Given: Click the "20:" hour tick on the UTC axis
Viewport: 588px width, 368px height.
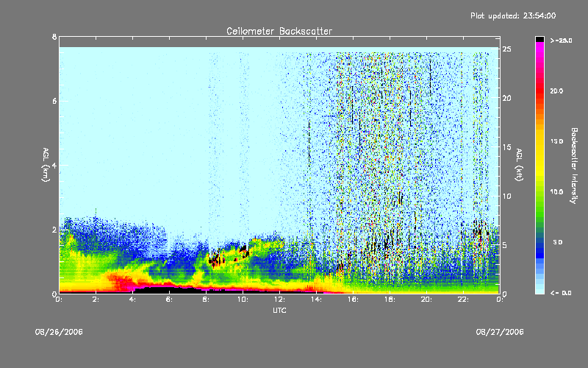Looking at the screenshot, I should point(426,300).
